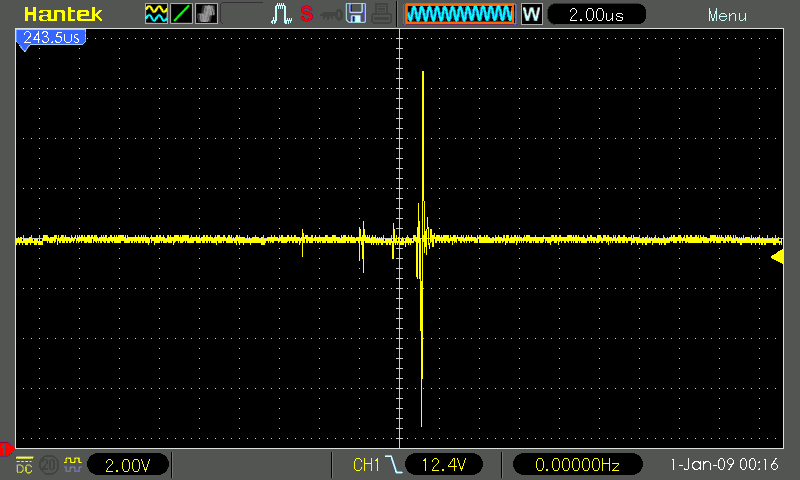Click the 20 MHz bandwidth limit icon
The image size is (800, 480).
tap(49, 465)
